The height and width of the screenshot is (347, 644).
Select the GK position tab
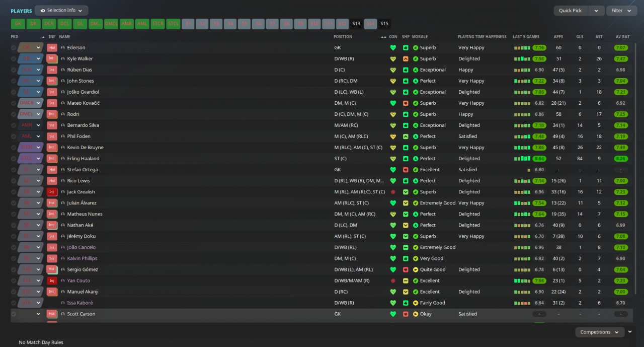18,24
